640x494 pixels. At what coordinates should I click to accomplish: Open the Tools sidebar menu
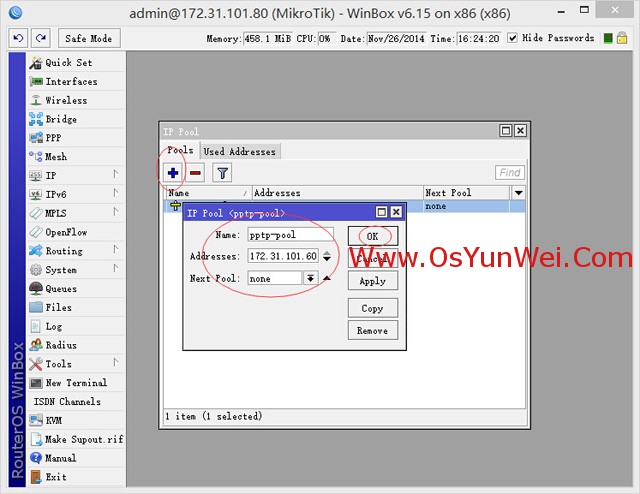click(76, 363)
